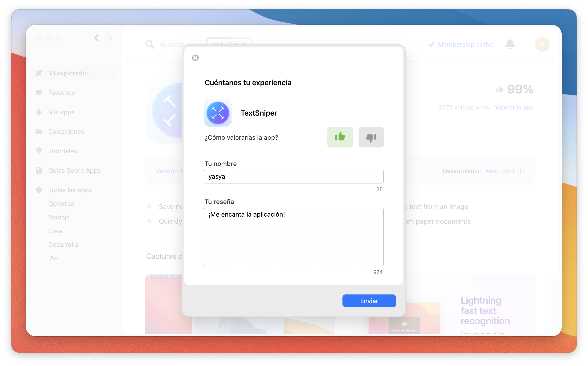This screenshot has width=588, height=366.
Task: Click the name character counter 25
Action: [379, 189]
